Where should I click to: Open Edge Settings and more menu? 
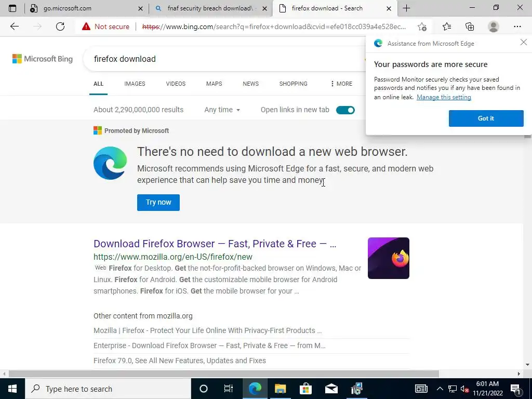[x=517, y=26]
